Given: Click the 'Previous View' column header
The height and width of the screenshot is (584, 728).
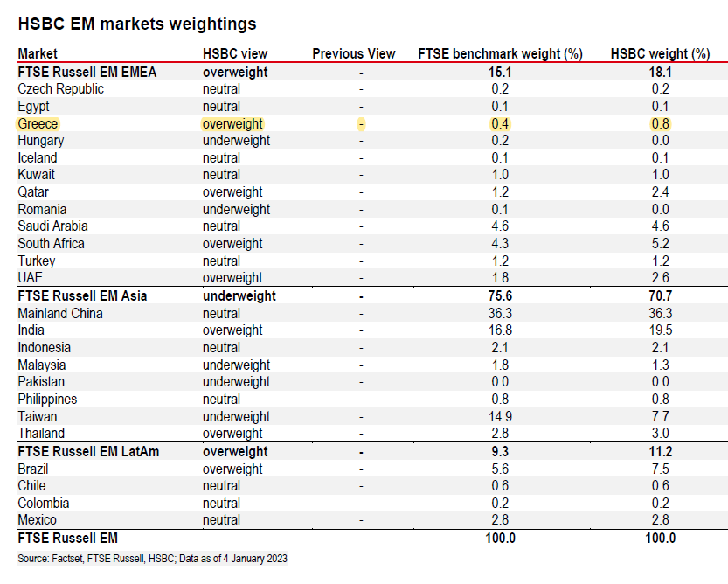Looking at the screenshot, I should [x=354, y=53].
